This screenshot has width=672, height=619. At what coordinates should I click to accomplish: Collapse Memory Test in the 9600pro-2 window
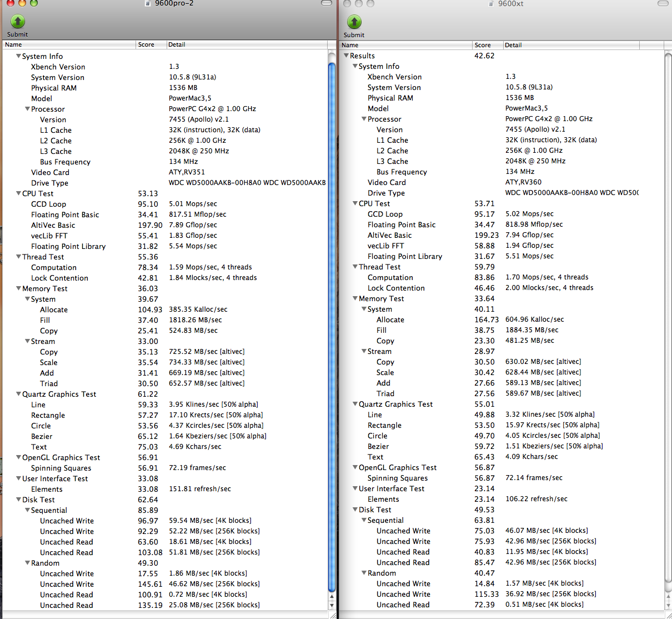click(18, 288)
